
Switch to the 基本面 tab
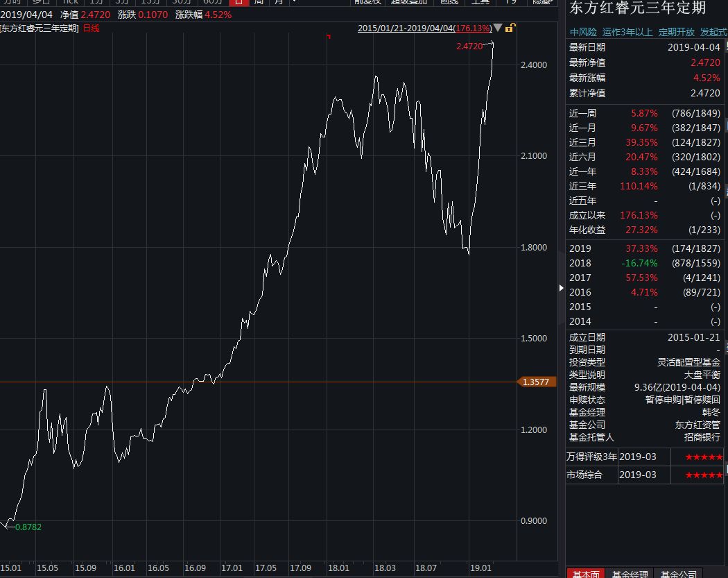[x=586, y=573]
